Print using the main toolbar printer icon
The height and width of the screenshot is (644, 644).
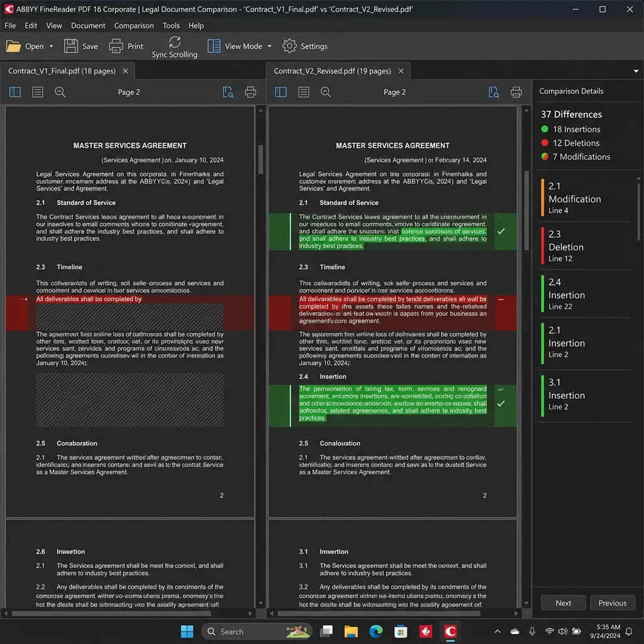pyautogui.click(x=116, y=46)
